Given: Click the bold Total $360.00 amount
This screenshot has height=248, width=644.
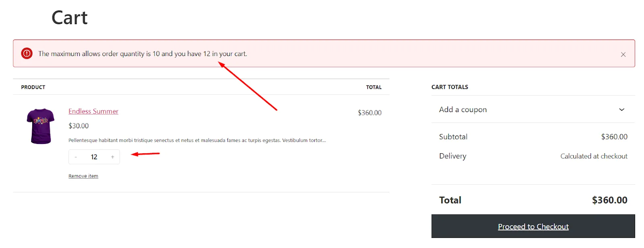Looking at the screenshot, I should pos(609,200).
